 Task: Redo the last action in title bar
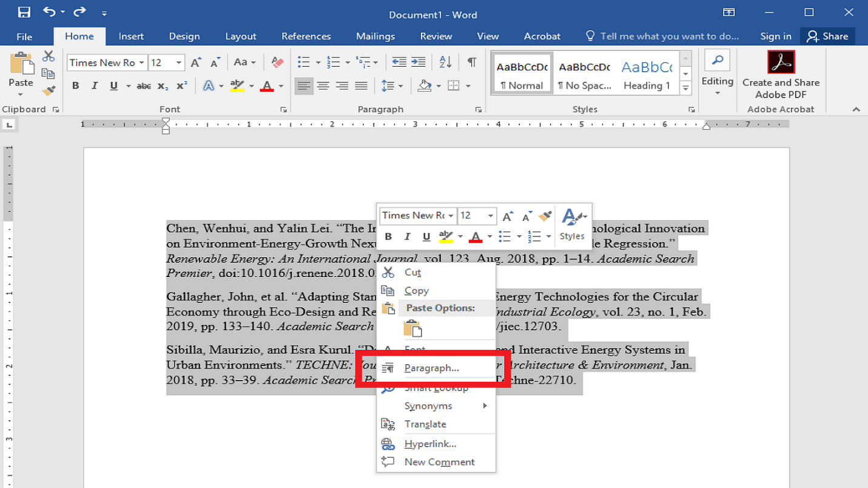pyautogui.click(x=79, y=12)
